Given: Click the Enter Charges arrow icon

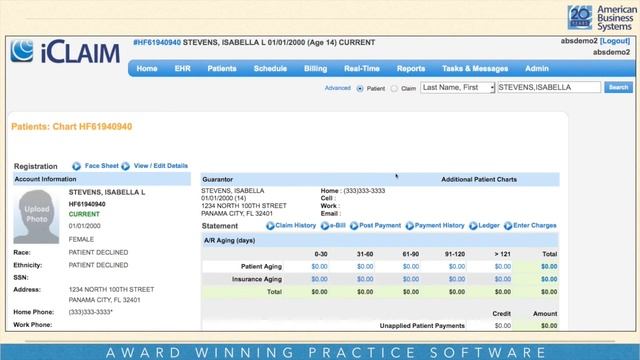Looking at the screenshot, I should pos(508,226).
